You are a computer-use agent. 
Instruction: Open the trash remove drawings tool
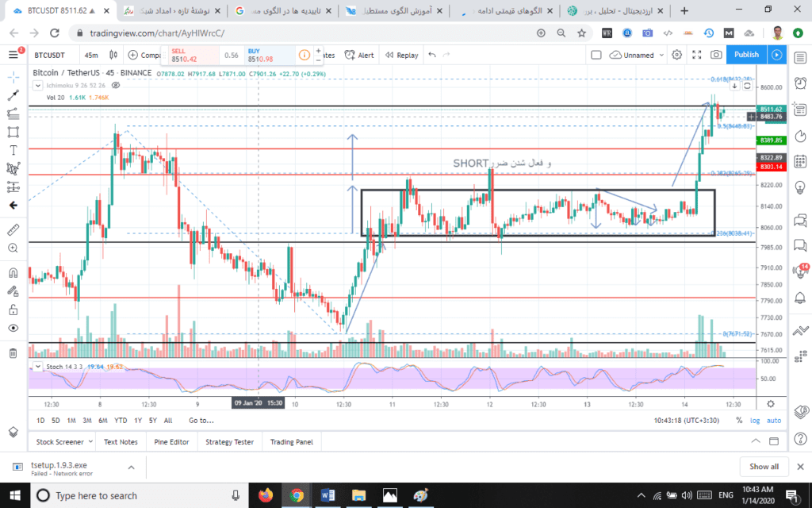13,352
